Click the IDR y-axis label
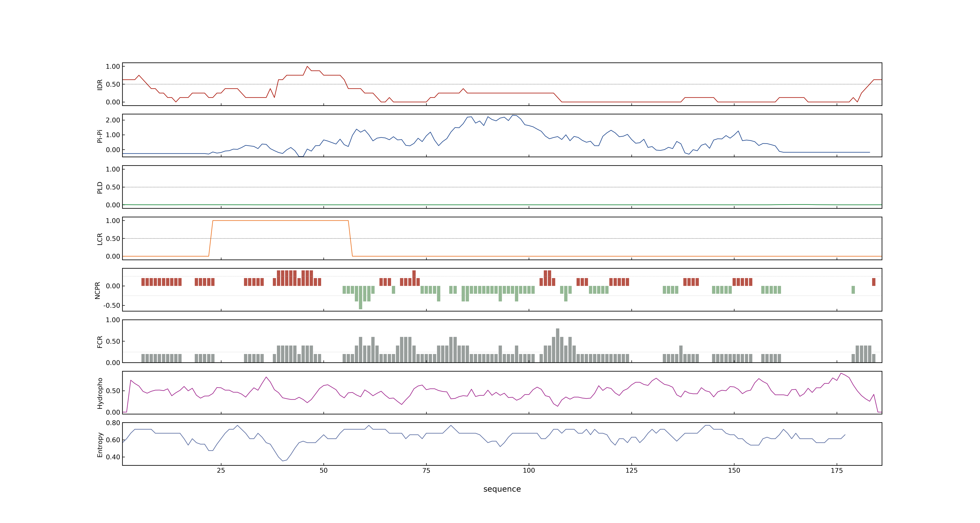The image size is (980, 523). 100,85
